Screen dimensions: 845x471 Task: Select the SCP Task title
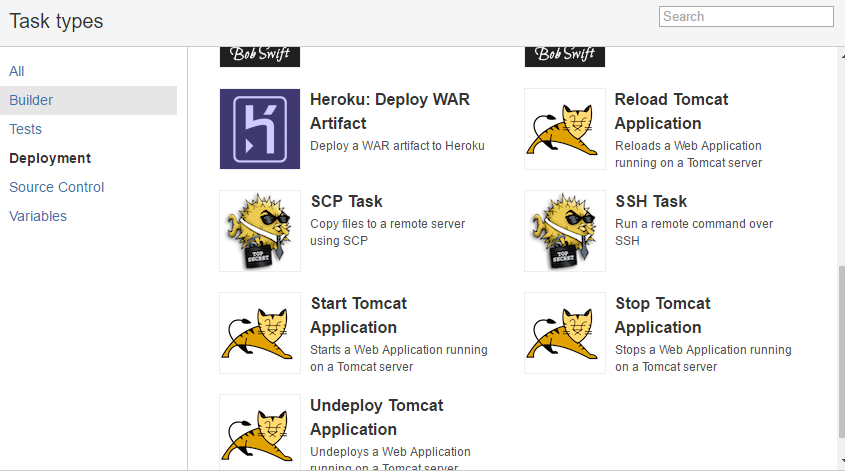point(347,202)
